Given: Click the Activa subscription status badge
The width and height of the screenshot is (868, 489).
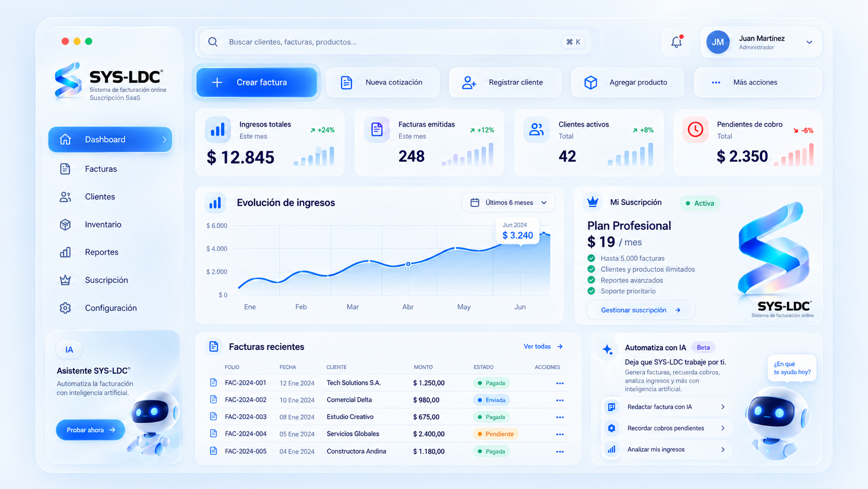Looking at the screenshot, I should pyautogui.click(x=700, y=203).
